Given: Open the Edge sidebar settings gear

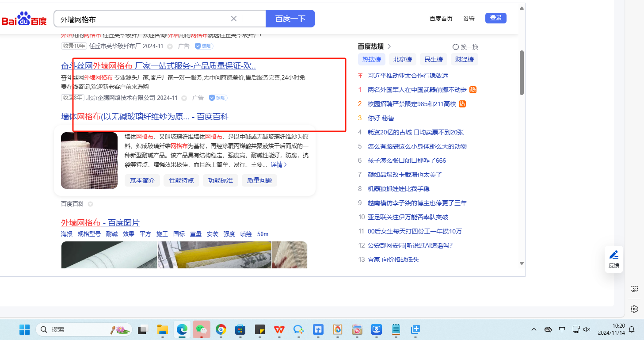Looking at the screenshot, I should 634,309.
